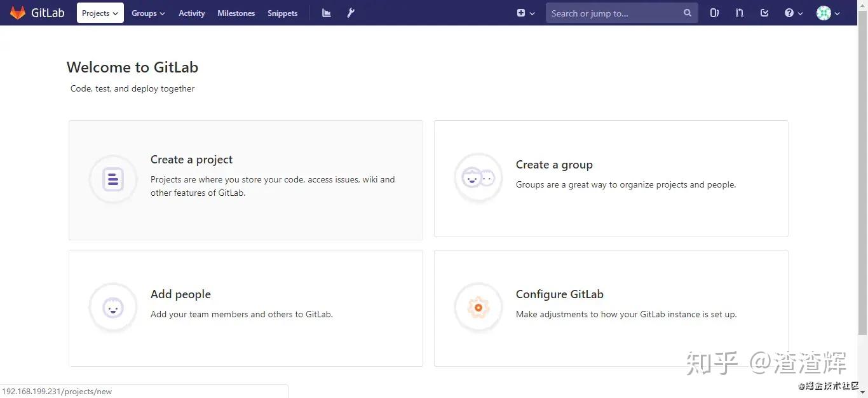Click the Create a project document icon
The width and height of the screenshot is (868, 398).
[x=112, y=179]
